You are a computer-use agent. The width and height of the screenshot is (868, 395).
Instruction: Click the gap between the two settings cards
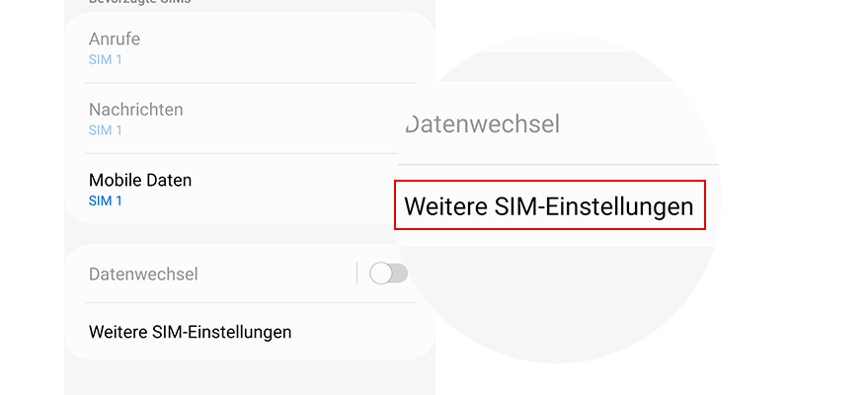pyautogui.click(x=247, y=234)
